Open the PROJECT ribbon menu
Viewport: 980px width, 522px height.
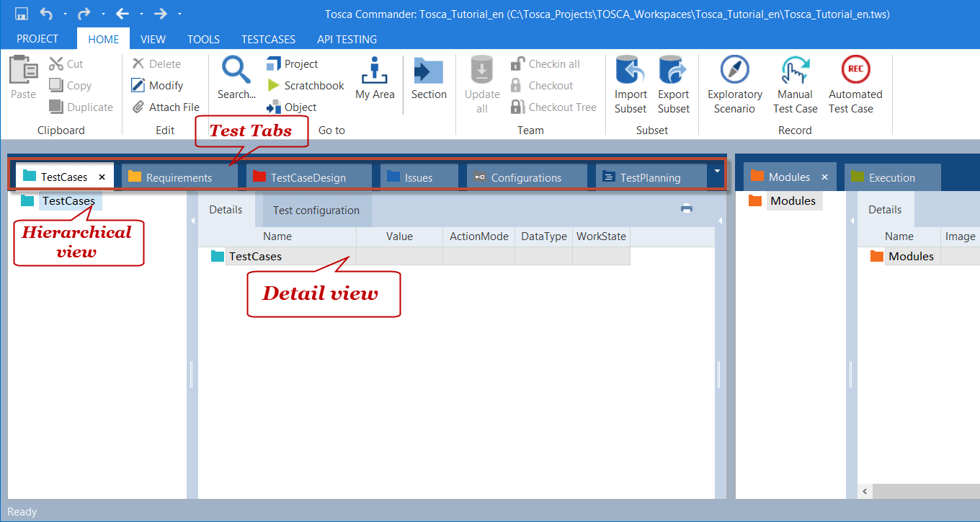[x=37, y=39]
